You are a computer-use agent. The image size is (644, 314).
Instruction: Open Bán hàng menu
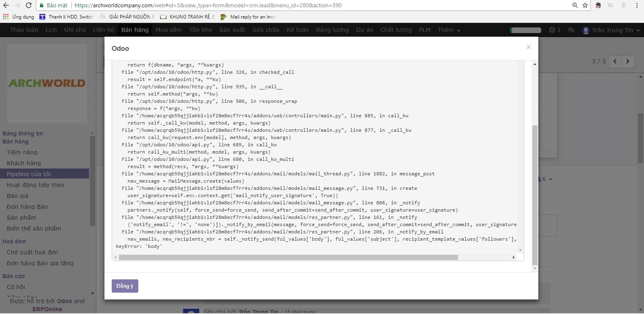click(135, 30)
